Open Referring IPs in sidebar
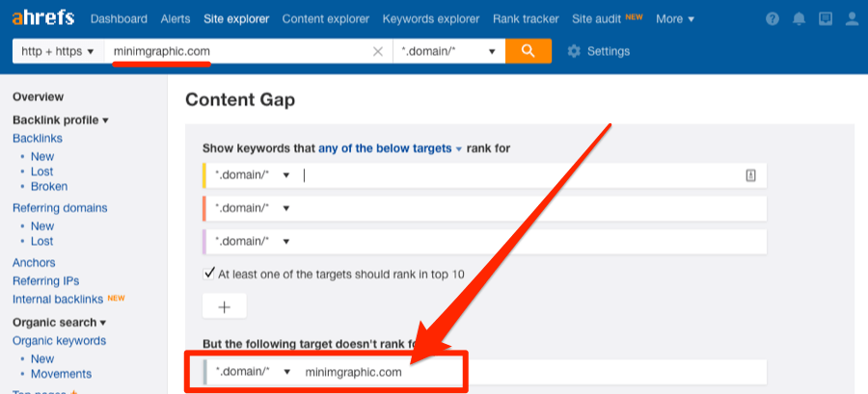The height and width of the screenshot is (394, 868). (x=46, y=280)
